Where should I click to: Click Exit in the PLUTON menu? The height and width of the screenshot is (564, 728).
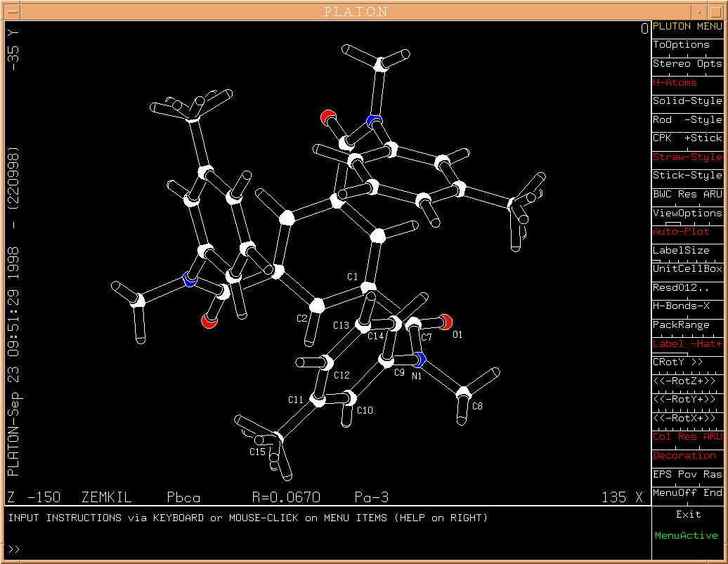click(688, 514)
